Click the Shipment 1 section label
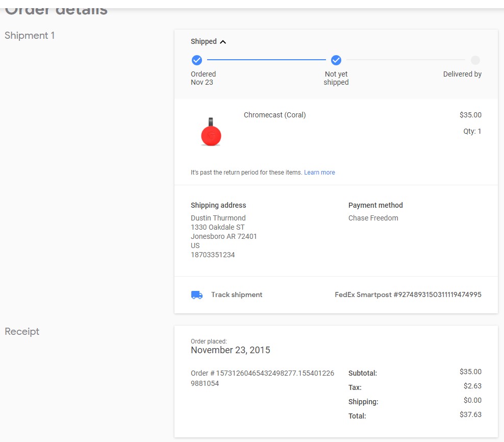 click(30, 35)
